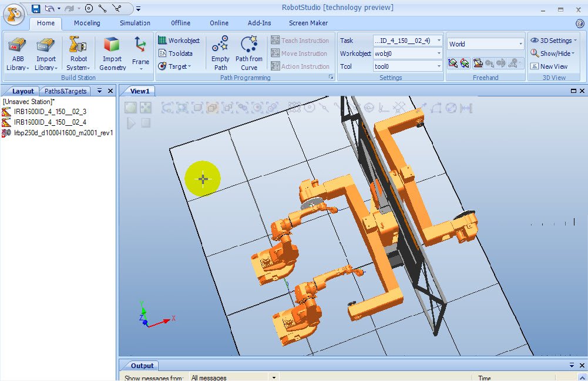The height and width of the screenshot is (381, 588).
Task: Activate the freehand Jog Reorient tool
Action: 501,63
